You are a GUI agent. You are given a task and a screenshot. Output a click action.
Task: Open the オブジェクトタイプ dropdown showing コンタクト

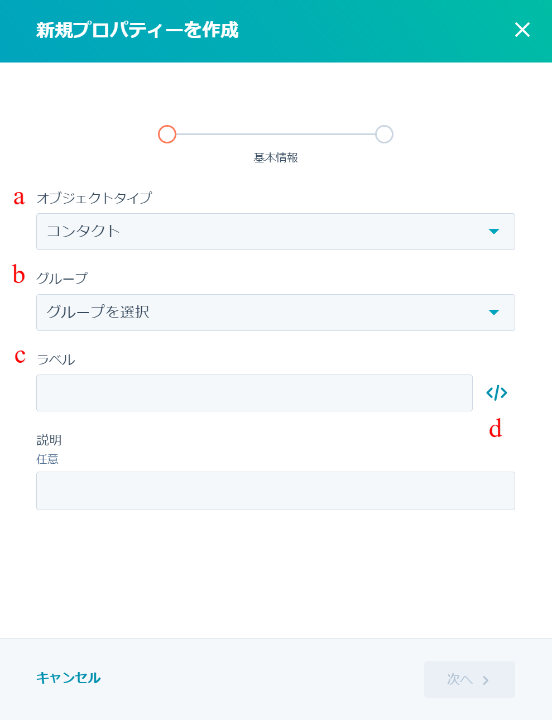coord(276,231)
